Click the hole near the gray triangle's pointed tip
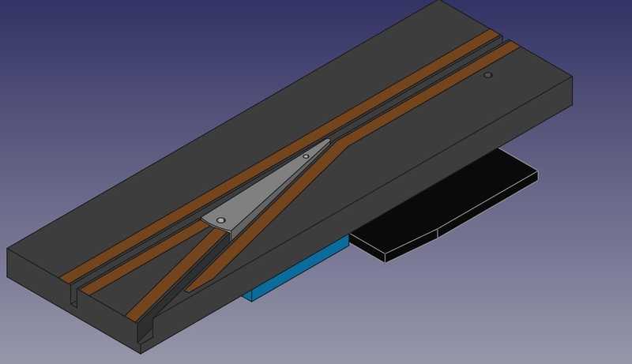Viewport: 632px width, 364px height. (307, 156)
